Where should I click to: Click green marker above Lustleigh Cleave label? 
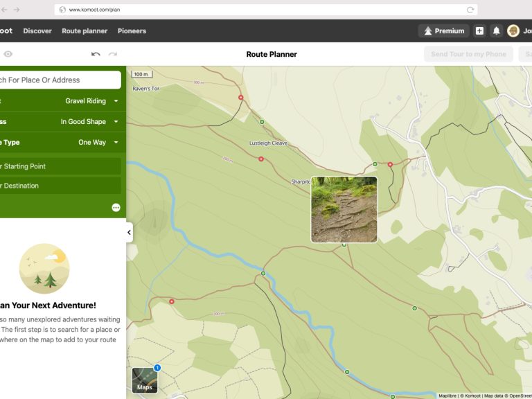pyautogui.click(x=262, y=122)
